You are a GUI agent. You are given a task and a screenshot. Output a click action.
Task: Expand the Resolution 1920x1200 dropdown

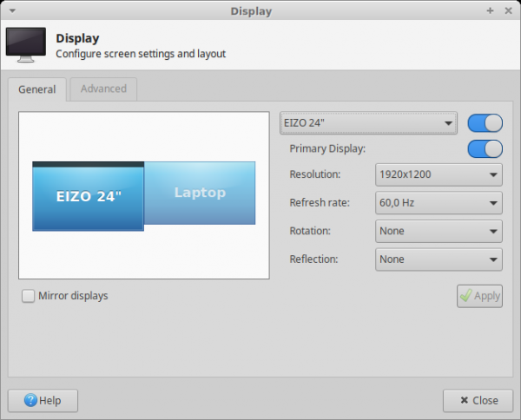pos(439,175)
